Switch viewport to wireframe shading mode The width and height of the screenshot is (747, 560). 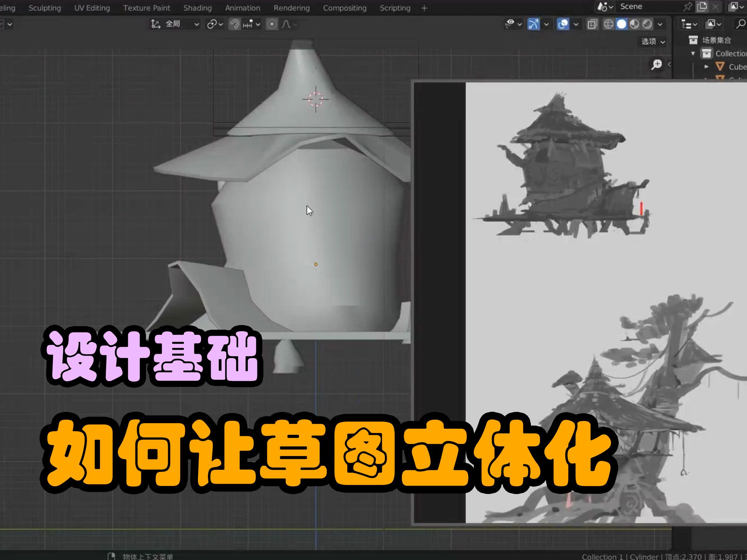(609, 24)
